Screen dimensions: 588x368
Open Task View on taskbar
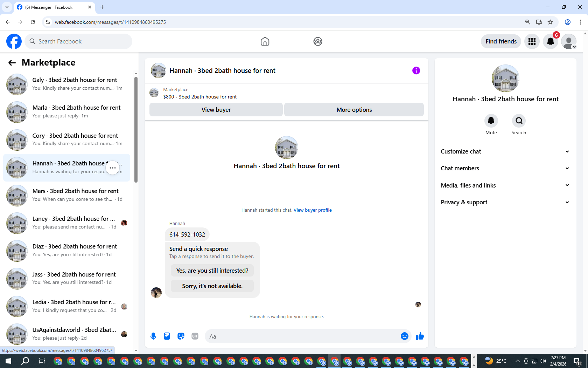tap(42, 361)
